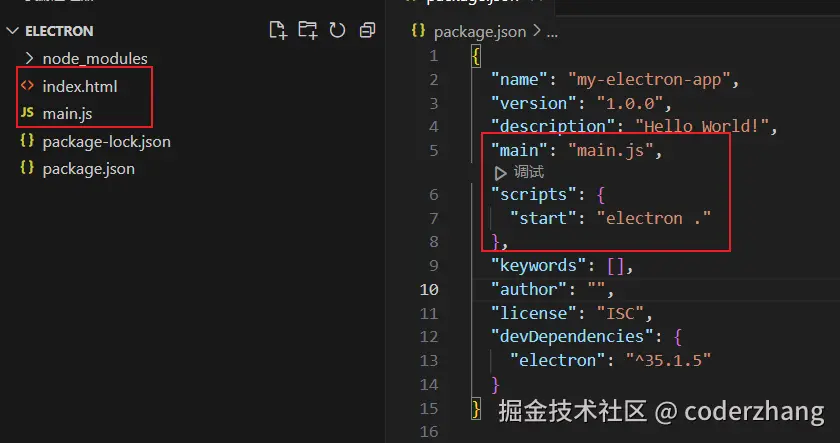
Task: Open package.json in the file tree
Action: [88, 169]
